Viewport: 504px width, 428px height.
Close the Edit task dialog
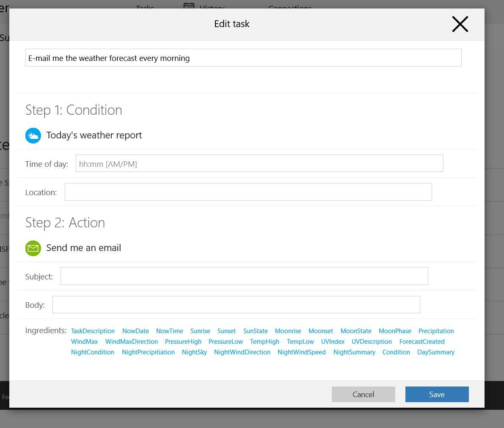coord(460,24)
